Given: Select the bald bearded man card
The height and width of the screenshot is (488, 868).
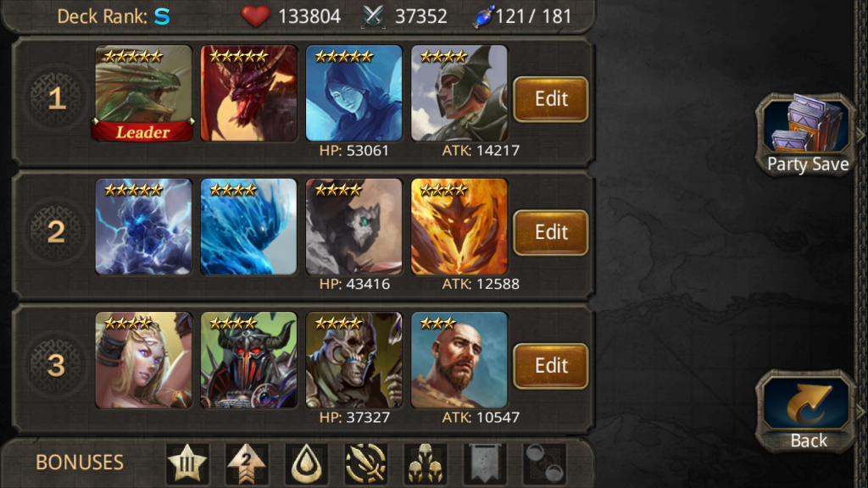Looking at the screenshot, I should click(x=459, y=359).
